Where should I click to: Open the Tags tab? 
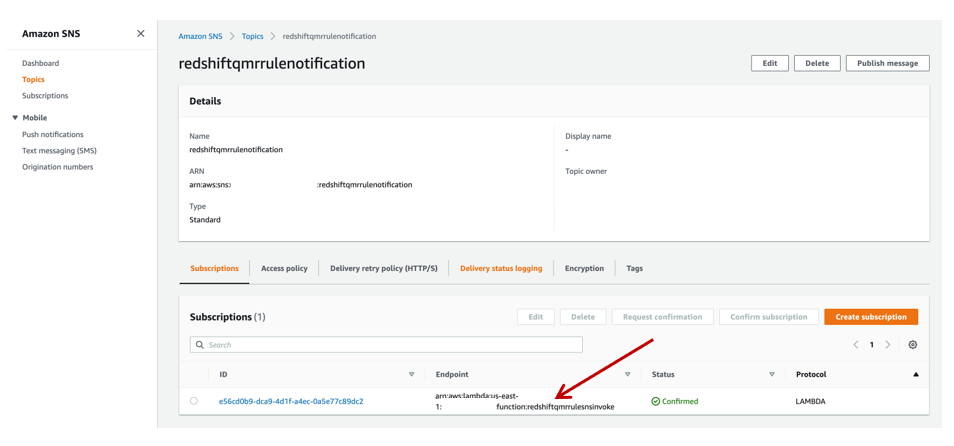[x=635, y=268]
